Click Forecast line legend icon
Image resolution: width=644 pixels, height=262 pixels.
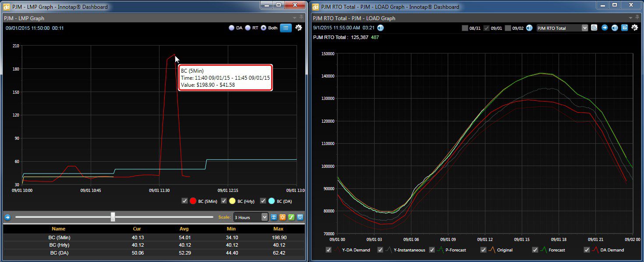(544, 250)
